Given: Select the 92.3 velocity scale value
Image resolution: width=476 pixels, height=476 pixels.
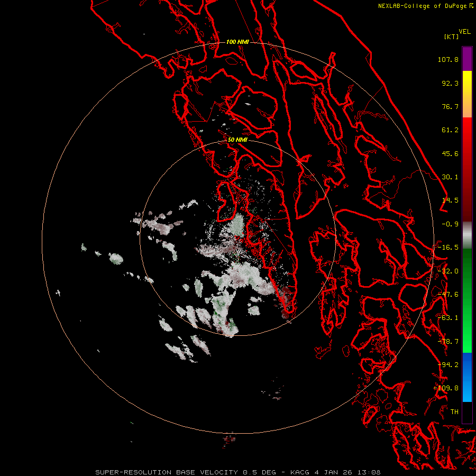Looking at the screenshot, I should (450, 83).
